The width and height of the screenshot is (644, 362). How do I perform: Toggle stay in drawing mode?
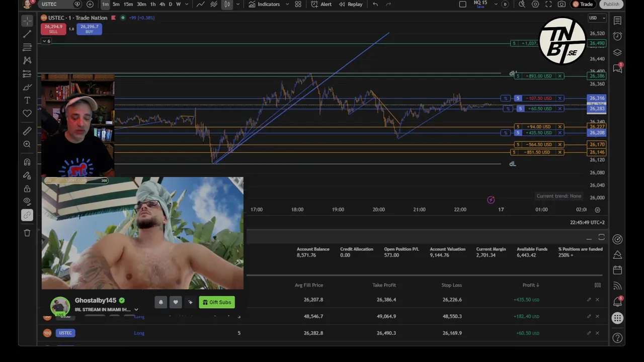[27, 175]
